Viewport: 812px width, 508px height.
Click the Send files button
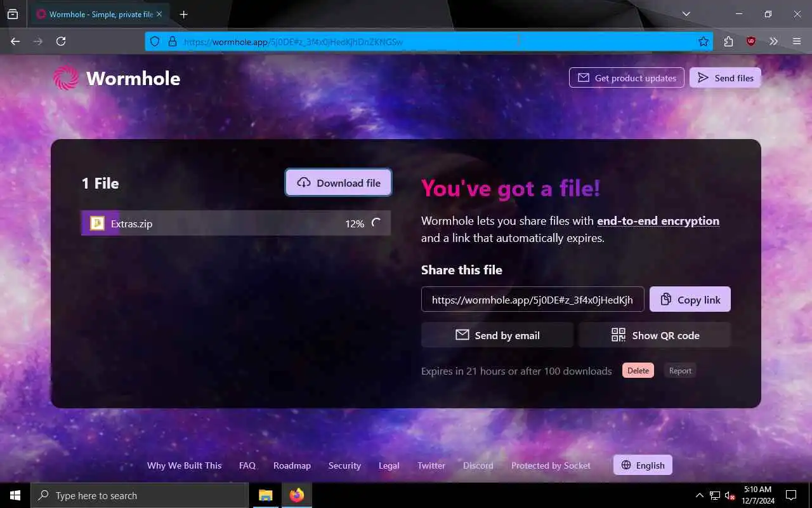click(x=725, y=78)
